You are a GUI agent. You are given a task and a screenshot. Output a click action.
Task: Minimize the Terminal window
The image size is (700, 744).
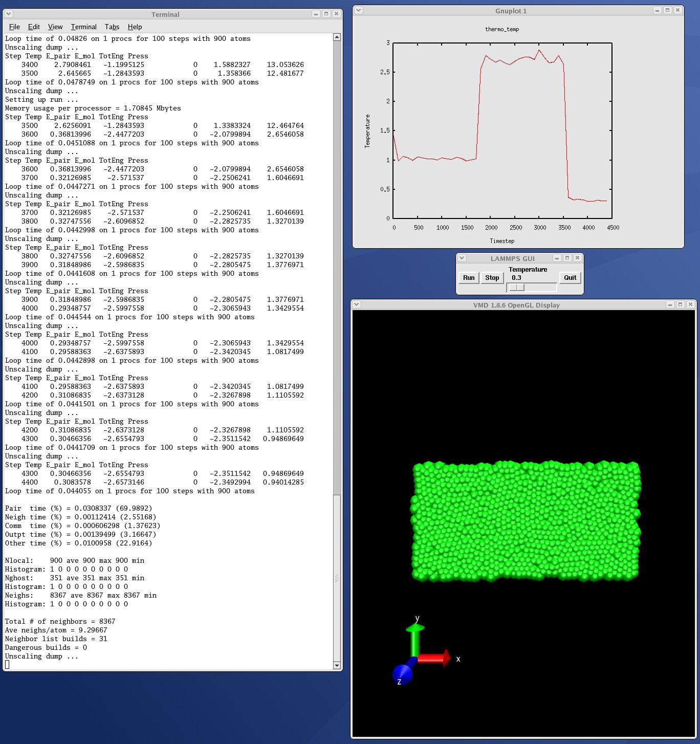[316, 14]
